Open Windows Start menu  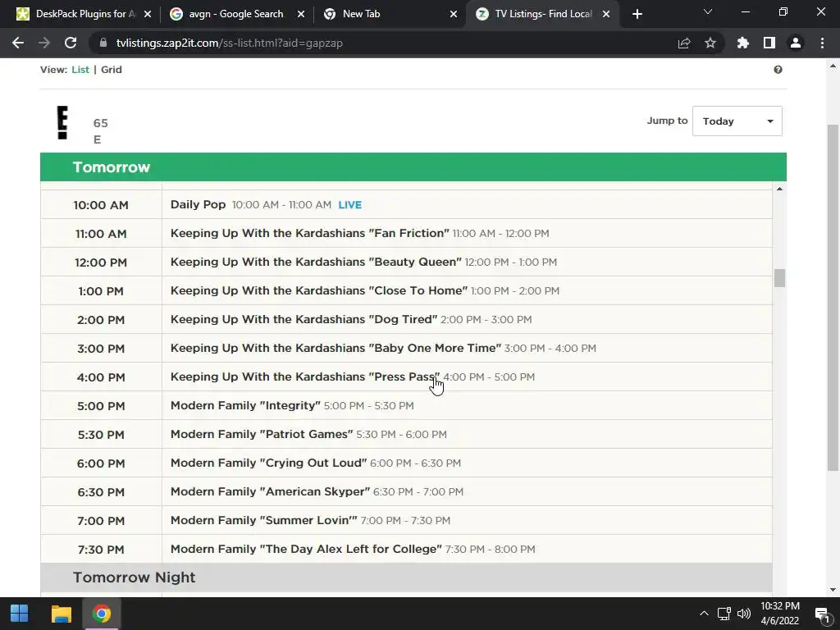[x=20, y=614]
